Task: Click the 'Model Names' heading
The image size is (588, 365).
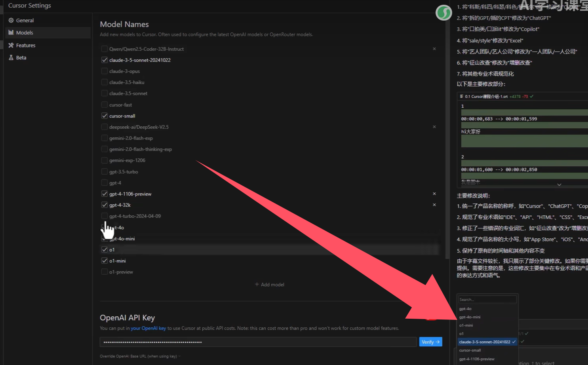Action: [124, 24]
